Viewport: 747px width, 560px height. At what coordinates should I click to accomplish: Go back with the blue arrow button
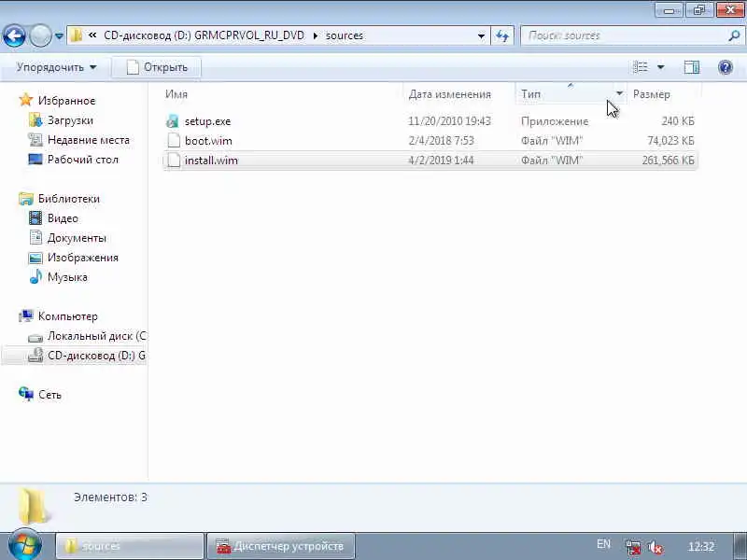pyautogui.click(x=14, y=35)
